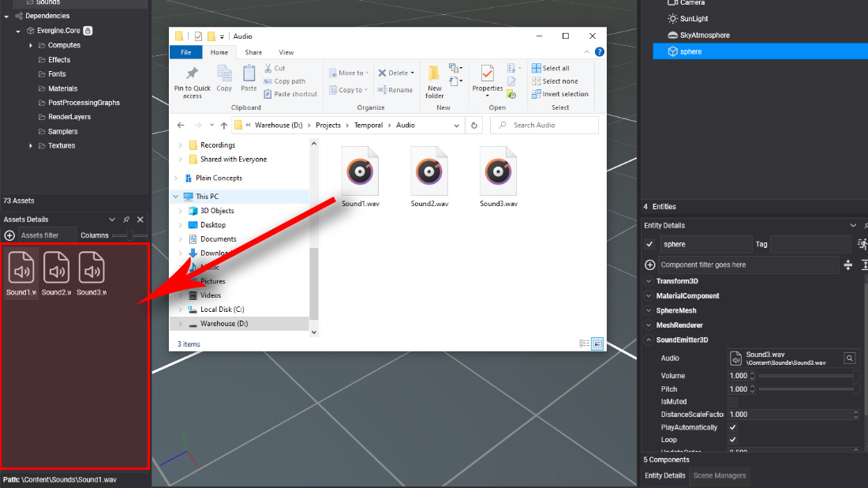Click the New folder ribbon icon
The image size is (868, 488).
point(435,81)
